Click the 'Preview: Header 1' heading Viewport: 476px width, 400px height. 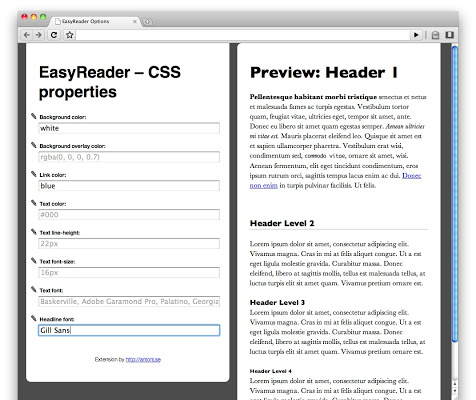tap(324, 73)
